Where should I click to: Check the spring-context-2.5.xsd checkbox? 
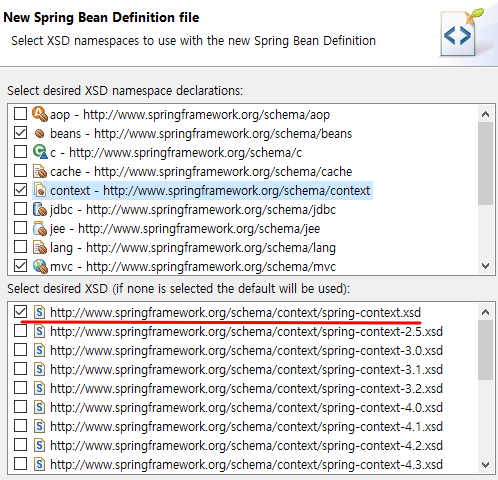point(20,331)
